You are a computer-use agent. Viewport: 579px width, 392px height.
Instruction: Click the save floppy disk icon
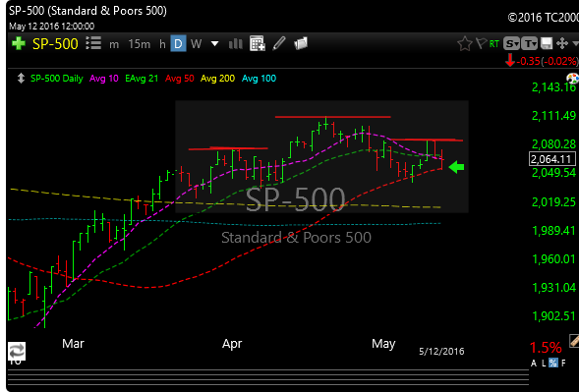tap(547, 43)
